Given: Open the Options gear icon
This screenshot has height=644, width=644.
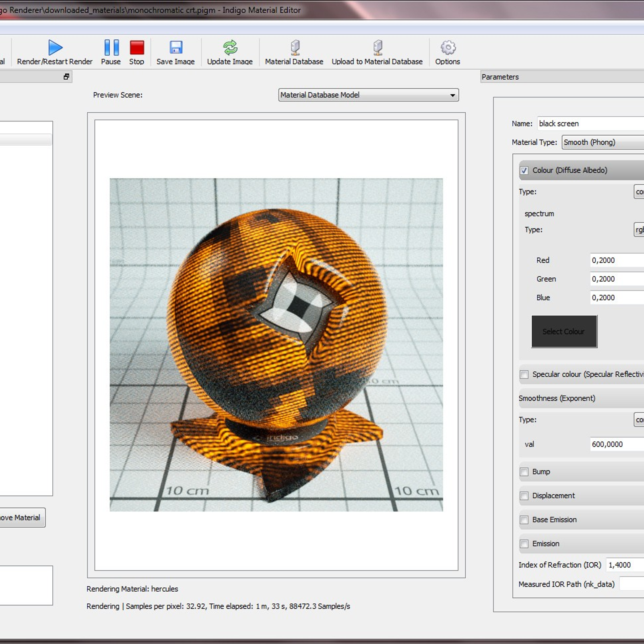Looking at the screenshot, I should pos(448,47).
